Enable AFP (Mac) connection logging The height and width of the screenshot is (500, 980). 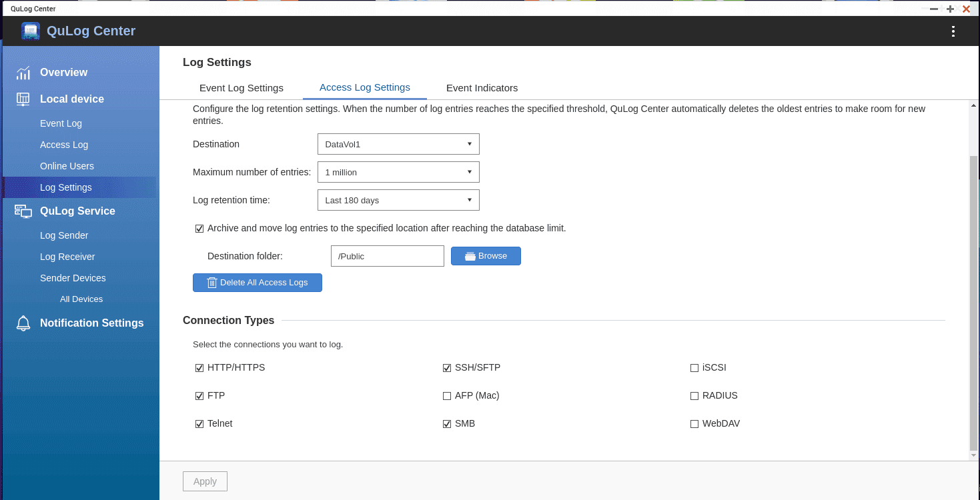[x=447, y=396]
